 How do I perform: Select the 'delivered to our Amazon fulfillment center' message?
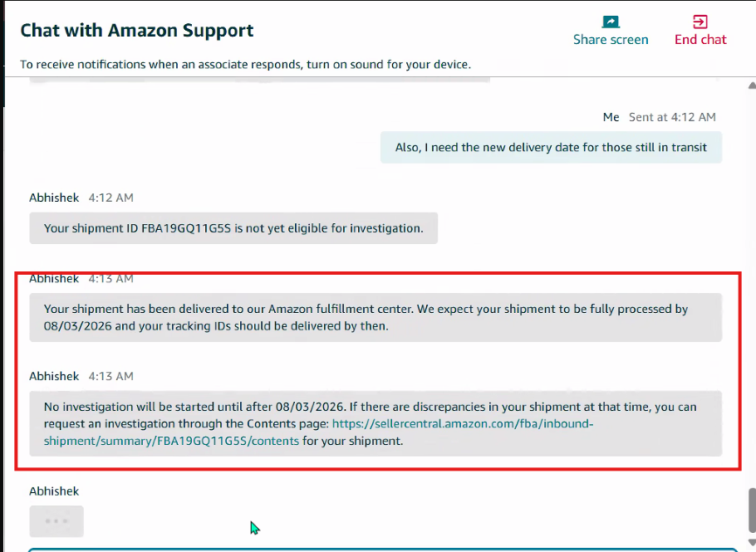[376, 317]
